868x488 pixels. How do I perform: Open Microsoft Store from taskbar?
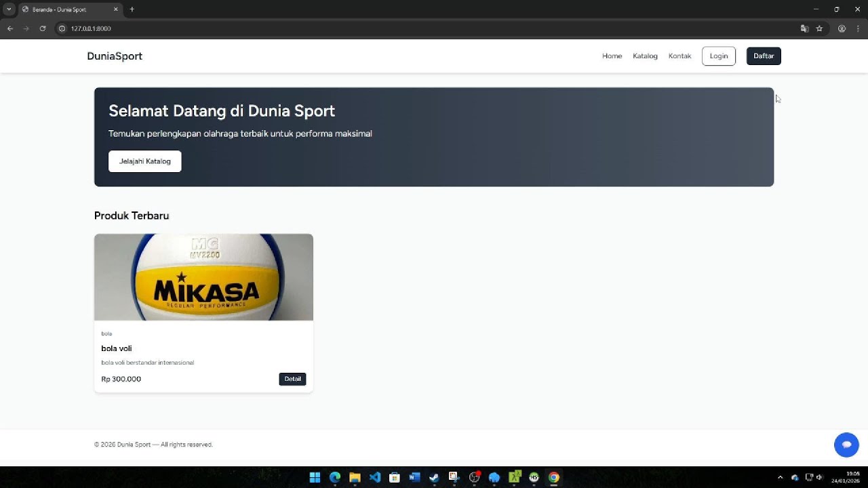coord(395,477)
